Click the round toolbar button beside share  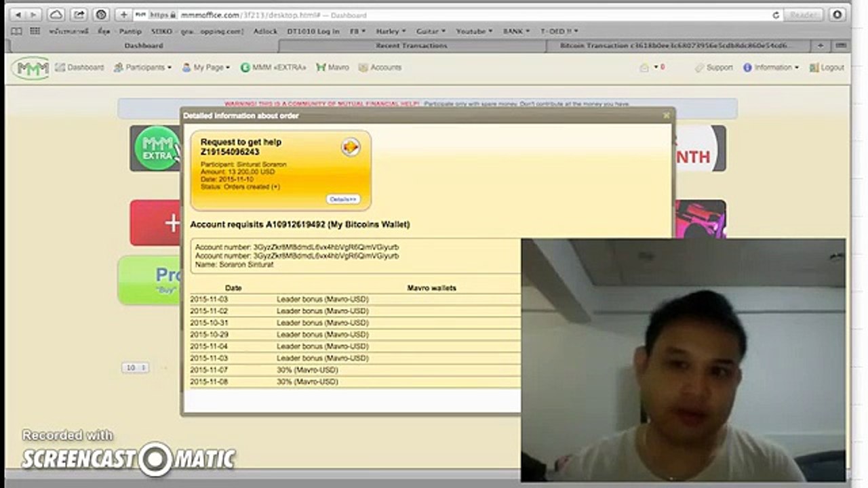click(x=101, y=14)
